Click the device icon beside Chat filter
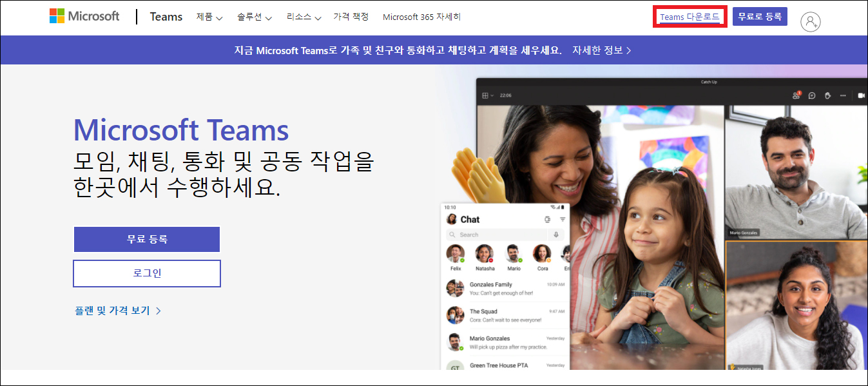 (x=547, y=219)
